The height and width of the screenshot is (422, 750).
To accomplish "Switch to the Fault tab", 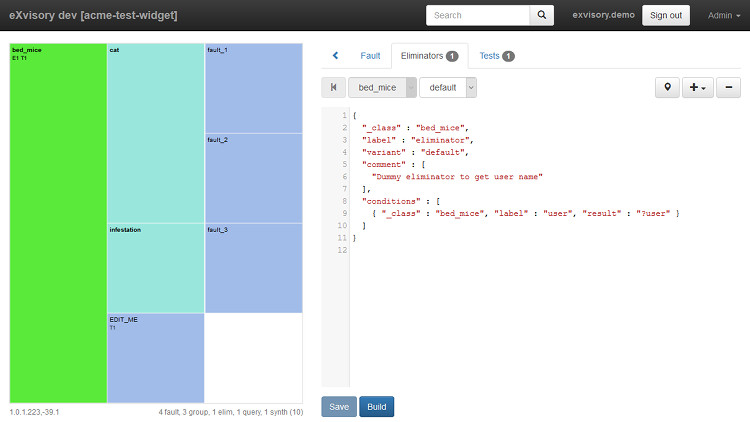I will 370,56.
